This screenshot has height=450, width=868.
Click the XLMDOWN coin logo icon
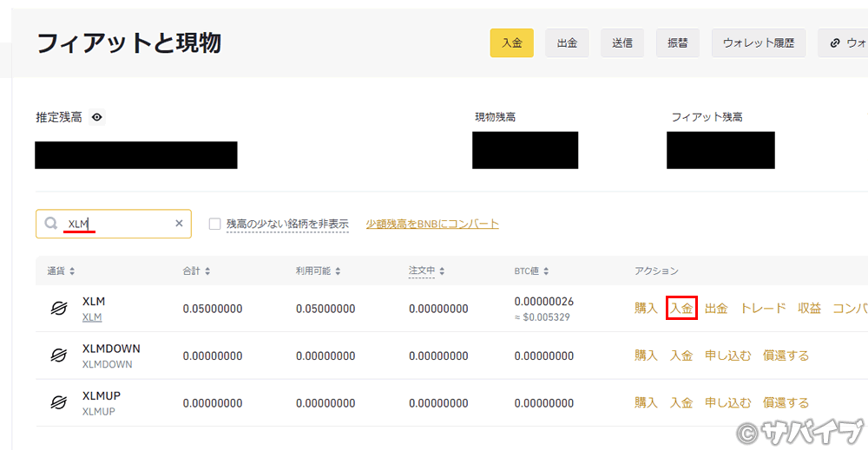59,355
